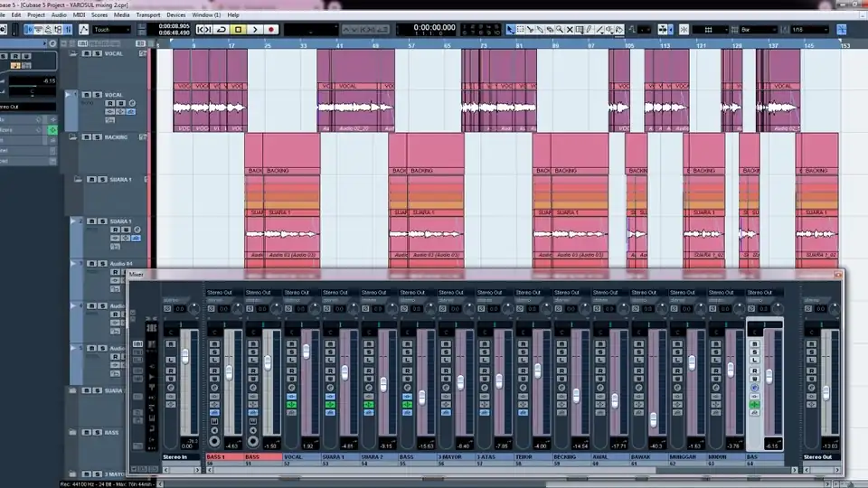This screenshot has height=488, width=868.
Task: Select the MIXDN channel label in Mixer
Action: [725, 457]
